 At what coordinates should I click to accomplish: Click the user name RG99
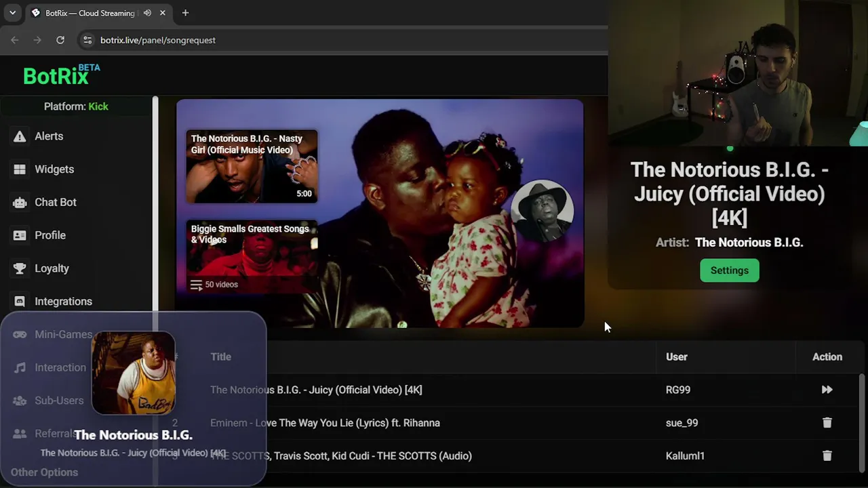678,390
